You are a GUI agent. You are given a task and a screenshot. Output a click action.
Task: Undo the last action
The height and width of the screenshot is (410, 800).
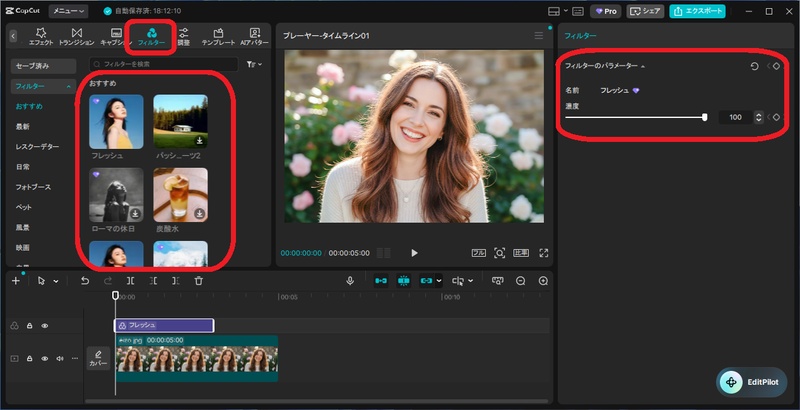pos(85,281)
